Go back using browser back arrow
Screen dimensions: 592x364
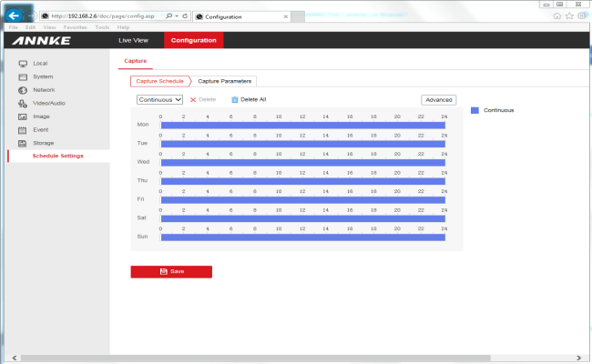pos(14,15)
